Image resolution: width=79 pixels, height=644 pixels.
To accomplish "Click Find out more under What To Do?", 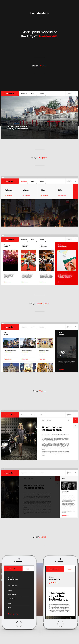I will click(x=44, y=196).
